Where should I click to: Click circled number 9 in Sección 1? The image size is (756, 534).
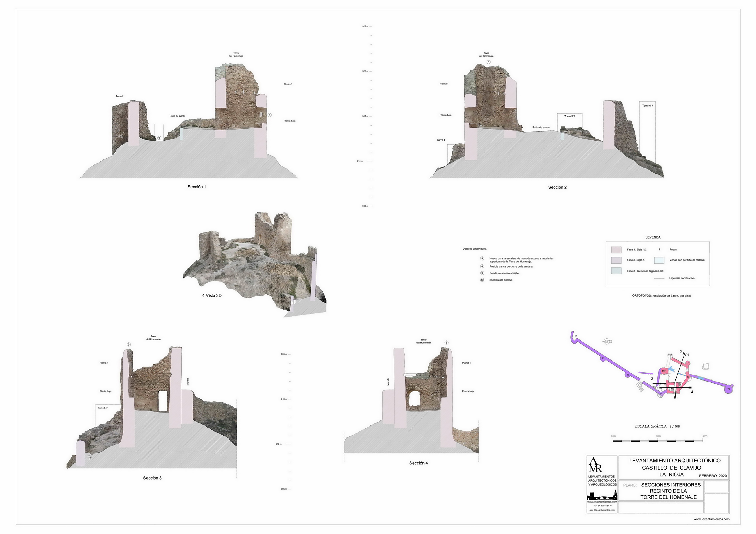tap(159, 138)
